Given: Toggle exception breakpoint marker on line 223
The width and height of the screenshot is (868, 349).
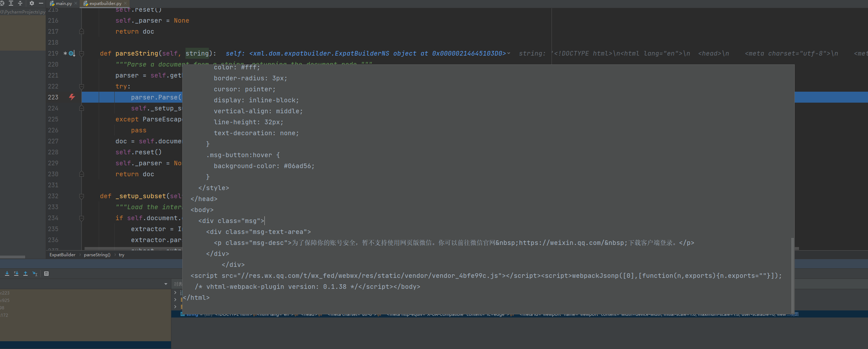Looking at the screenshot, I should [x=72, y=97].
